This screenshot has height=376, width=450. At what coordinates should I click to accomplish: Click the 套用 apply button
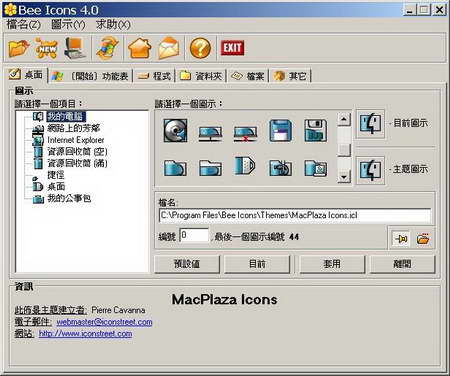(x=332, y=264)
